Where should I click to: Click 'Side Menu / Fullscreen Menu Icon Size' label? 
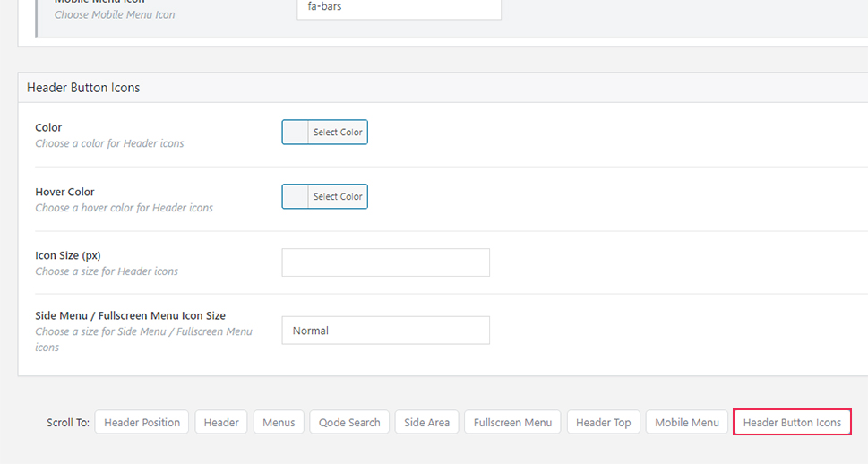coord(130,315)
